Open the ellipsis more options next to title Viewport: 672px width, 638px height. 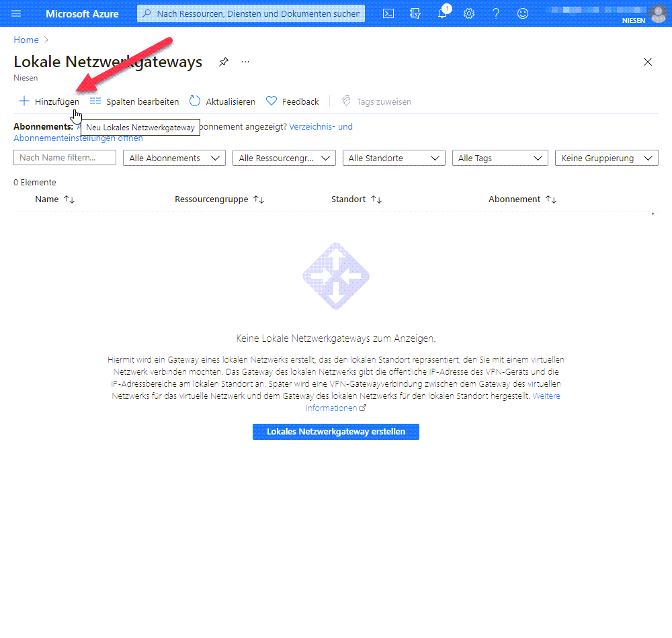tap(245, 62)
